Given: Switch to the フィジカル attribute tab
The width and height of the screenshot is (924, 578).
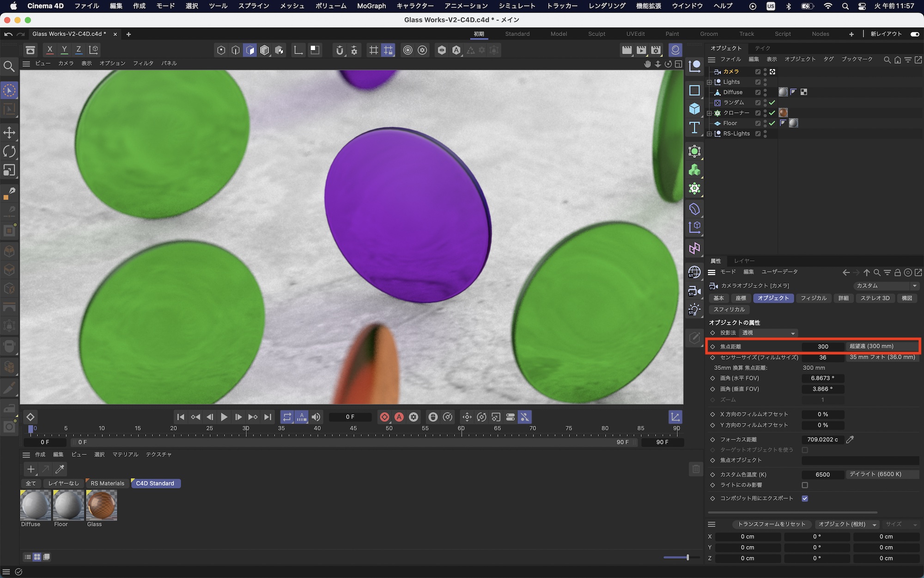Looking at the screenshot, I should (x=813, y=298).
